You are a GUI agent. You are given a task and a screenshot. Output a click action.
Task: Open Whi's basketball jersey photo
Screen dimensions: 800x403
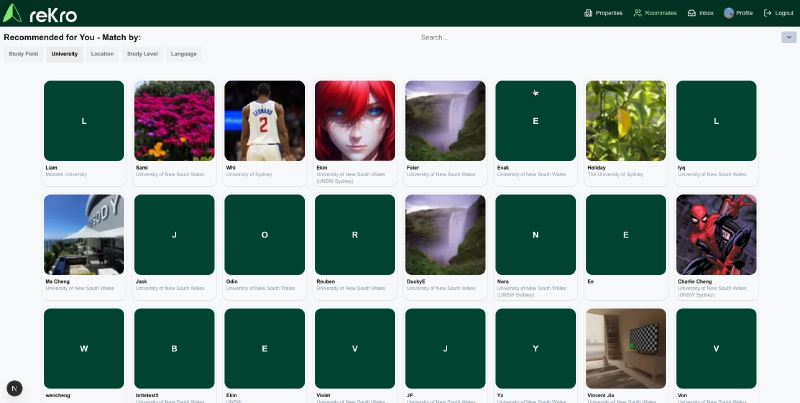point(265,121)
